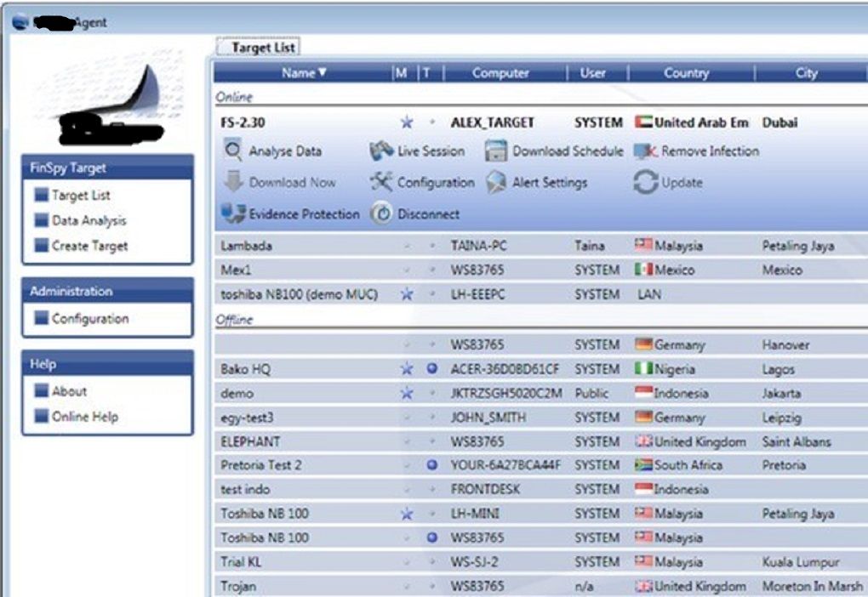The height and width of the screenshot is (597, 868).
Task: Click the Remove Infection icon
Action: point(645,151)
